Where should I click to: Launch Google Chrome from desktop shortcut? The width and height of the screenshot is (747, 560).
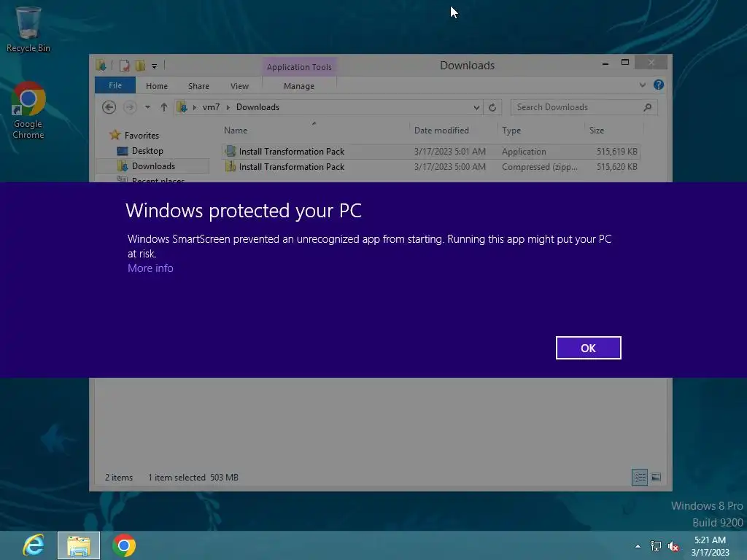click(x=28, y=111)
